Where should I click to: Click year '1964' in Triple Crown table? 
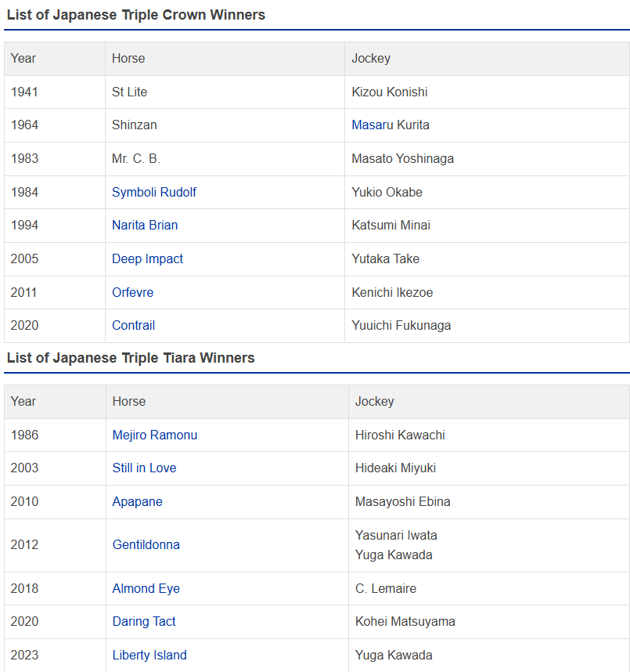pos(24,125)
